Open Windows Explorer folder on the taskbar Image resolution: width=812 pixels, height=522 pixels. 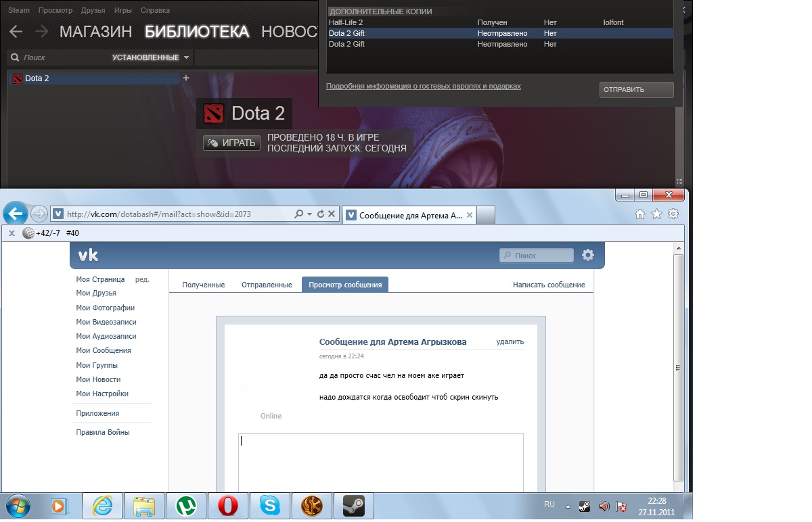pos(143,505)
